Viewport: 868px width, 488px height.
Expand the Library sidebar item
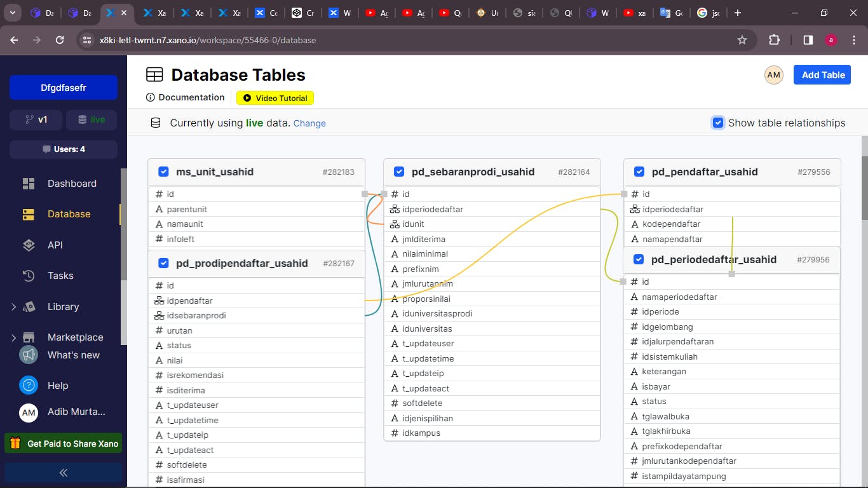tap(13, 307)
